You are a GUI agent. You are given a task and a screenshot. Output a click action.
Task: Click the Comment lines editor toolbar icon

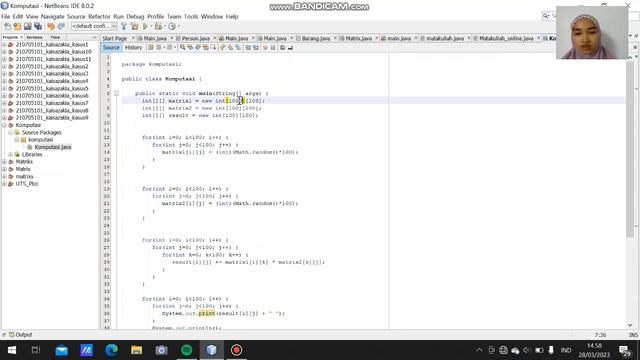click(x=282, y=48)
